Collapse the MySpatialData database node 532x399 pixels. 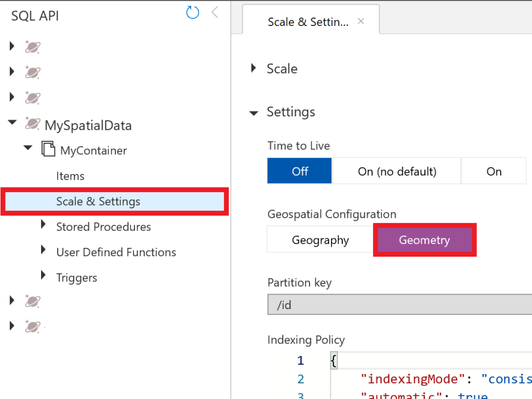pyautogui.click(x=12, y=123)
